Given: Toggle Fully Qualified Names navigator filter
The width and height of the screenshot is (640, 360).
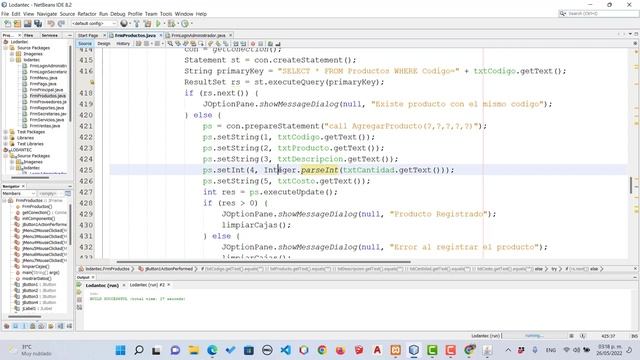Looking at the screenshot, I should pyautogui.click(x=51, y=326).
